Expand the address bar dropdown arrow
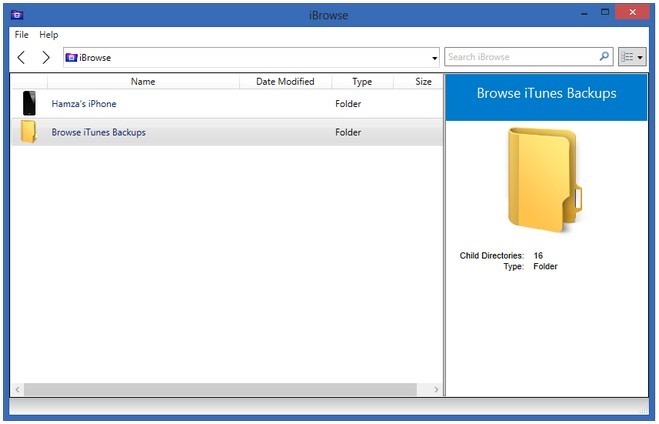 click(435, 58)
